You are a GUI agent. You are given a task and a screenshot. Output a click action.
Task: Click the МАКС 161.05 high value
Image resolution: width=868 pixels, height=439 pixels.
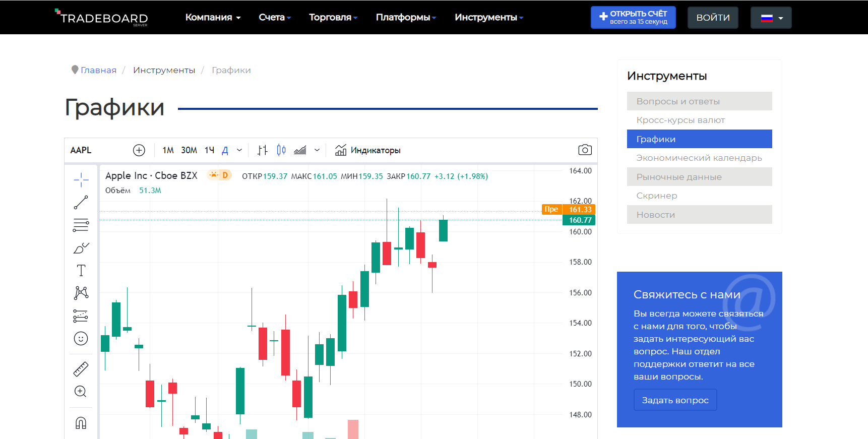[314, 176]
